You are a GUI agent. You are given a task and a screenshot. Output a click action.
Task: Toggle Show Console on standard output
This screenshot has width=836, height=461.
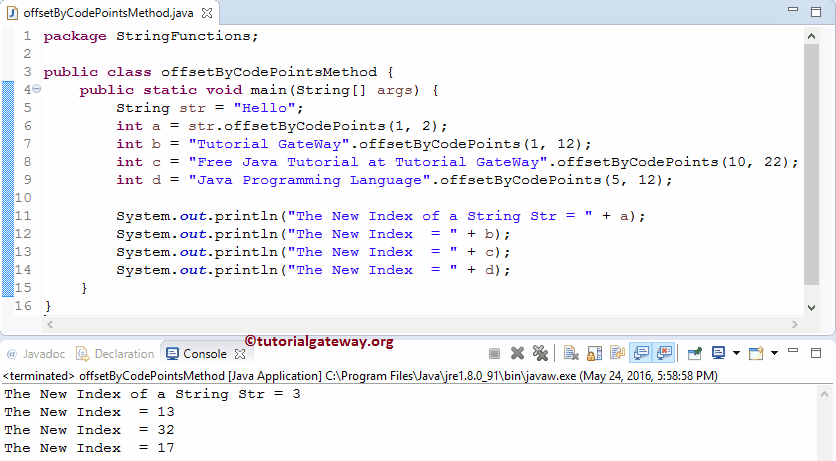(x=641, y=353)
